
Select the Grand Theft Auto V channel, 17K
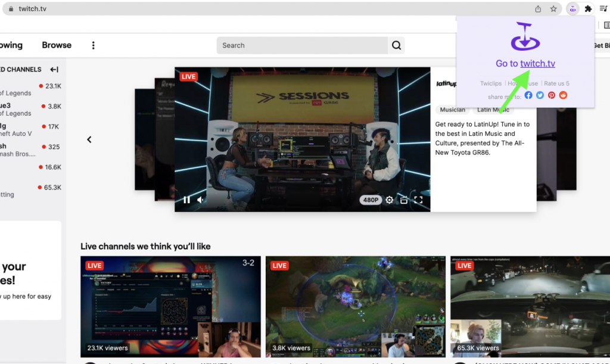pyautogui.click(x=31, y=130)
